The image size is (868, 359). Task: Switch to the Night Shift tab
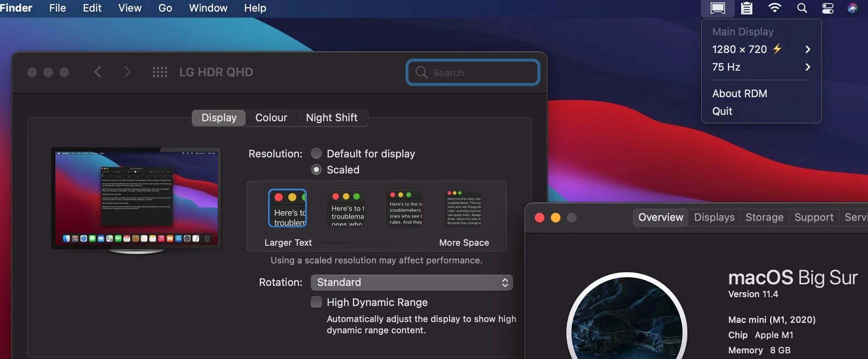[332, 118]
